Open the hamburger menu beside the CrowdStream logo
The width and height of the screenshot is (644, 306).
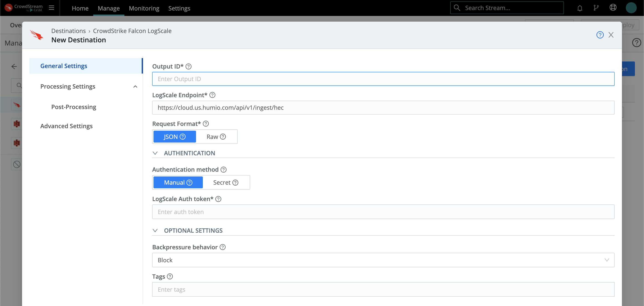coord(51,8)
